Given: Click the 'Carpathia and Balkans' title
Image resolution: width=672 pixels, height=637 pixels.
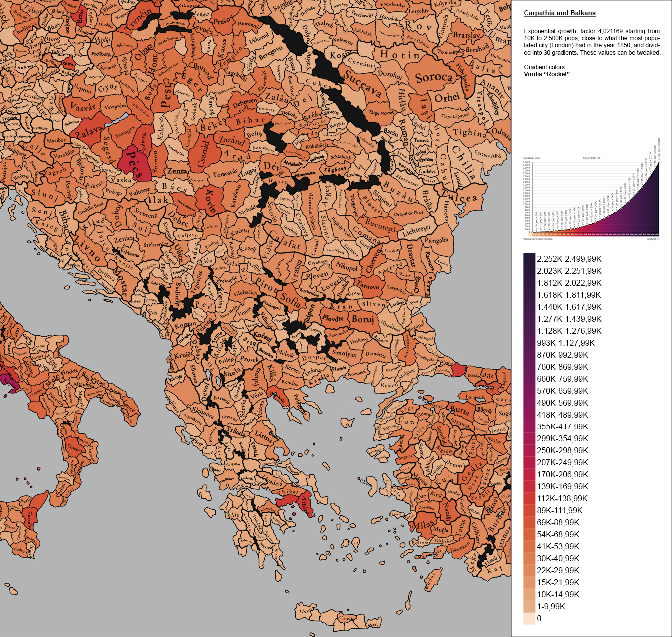Looking at the screenshot, I should coord(559,12).
